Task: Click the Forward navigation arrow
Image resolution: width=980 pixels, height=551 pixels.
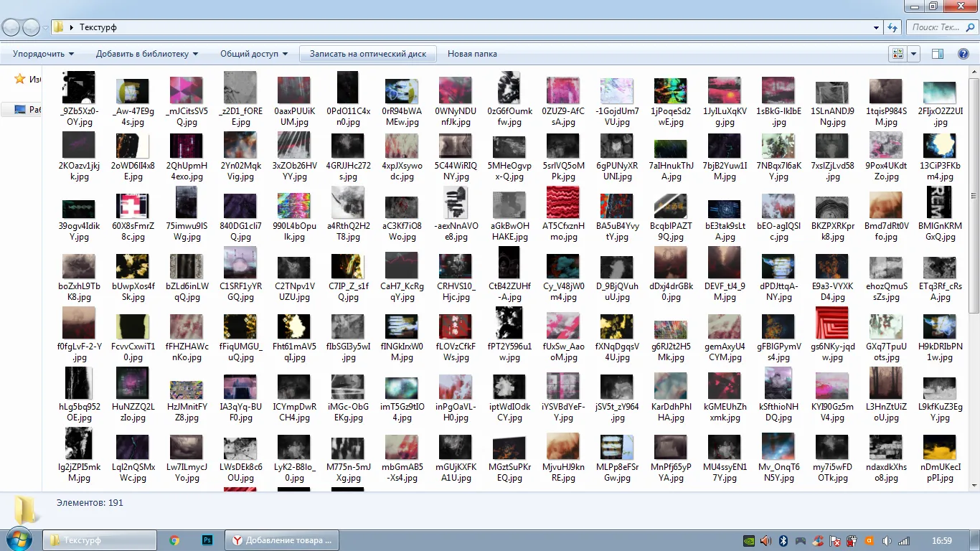Action: coord(32,27)
